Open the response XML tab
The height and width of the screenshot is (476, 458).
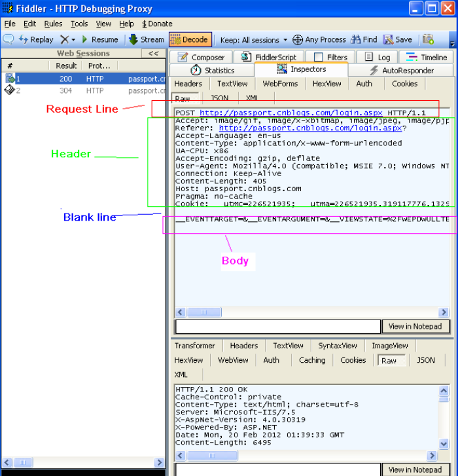coord(181,375)
